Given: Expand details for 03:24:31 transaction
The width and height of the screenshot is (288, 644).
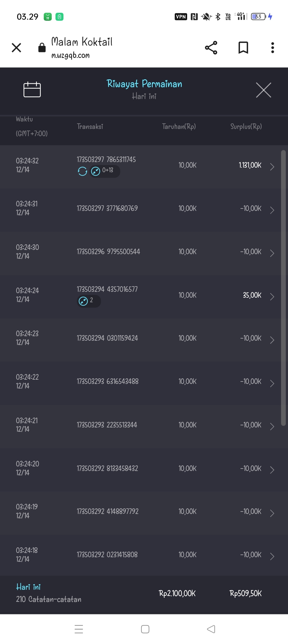Looking at the screenshot, I should [272, 210].
